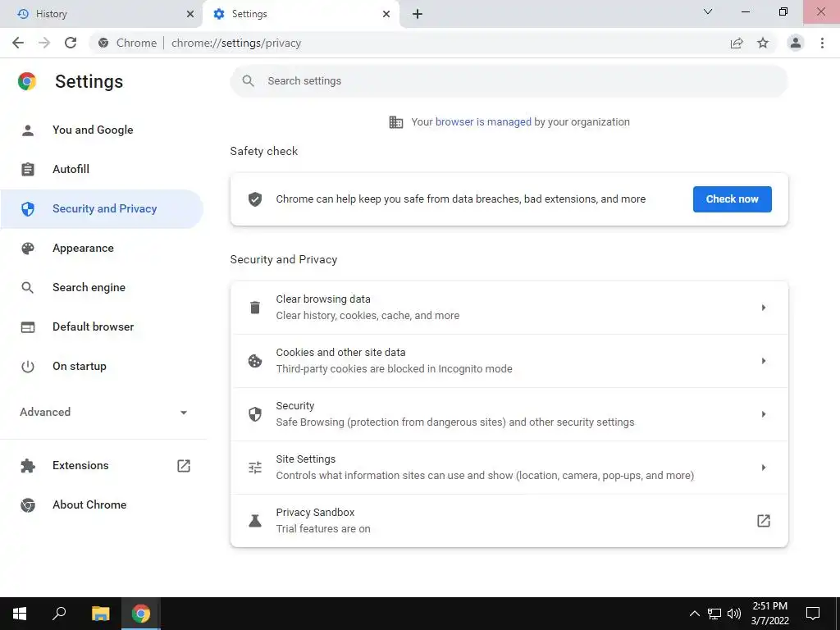Open Default browser settings
Screen dimensions: 840x630
click(x=102, y=326)
